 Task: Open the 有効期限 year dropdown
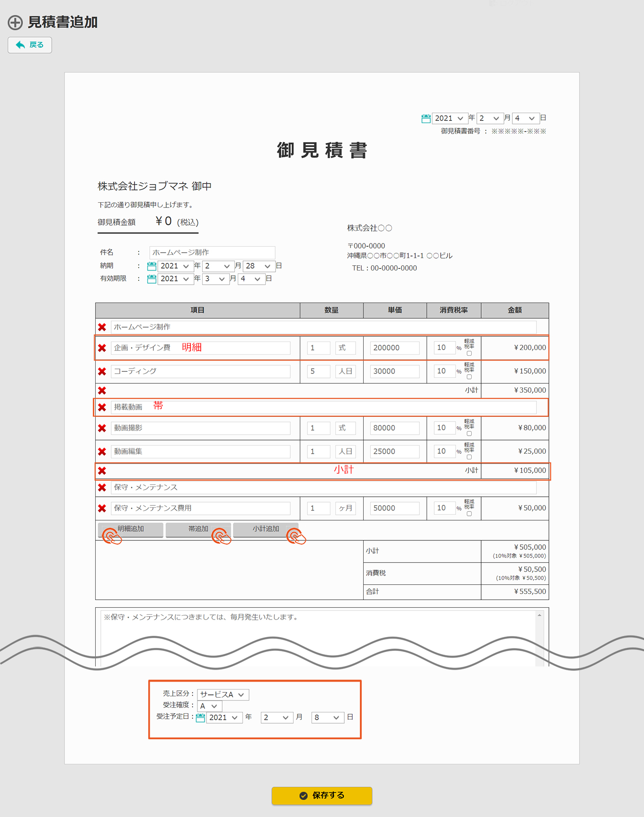point(175,279)
